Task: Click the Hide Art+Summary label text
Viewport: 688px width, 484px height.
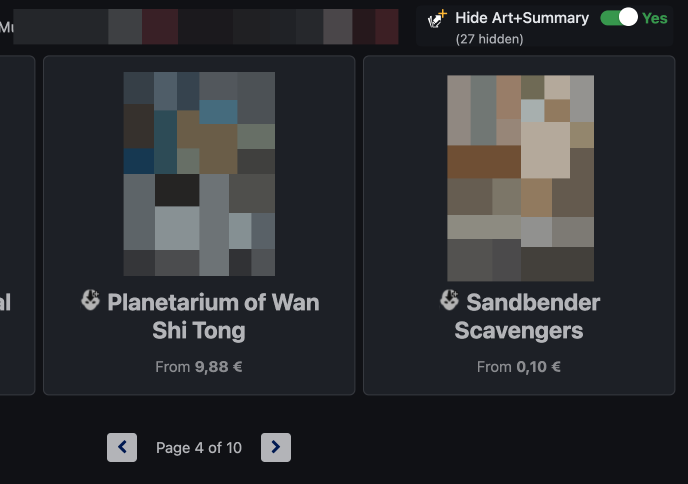Action: tap(523, 18)
